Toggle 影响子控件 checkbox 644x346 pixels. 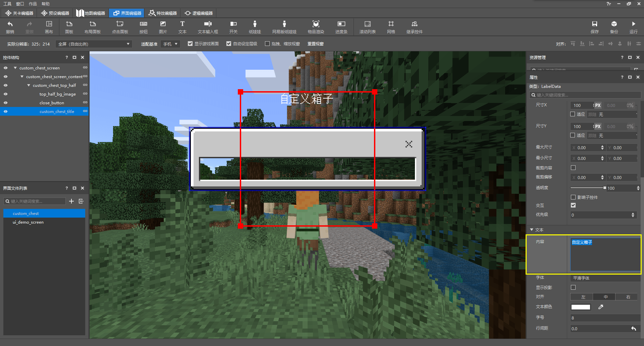[573, 197]
